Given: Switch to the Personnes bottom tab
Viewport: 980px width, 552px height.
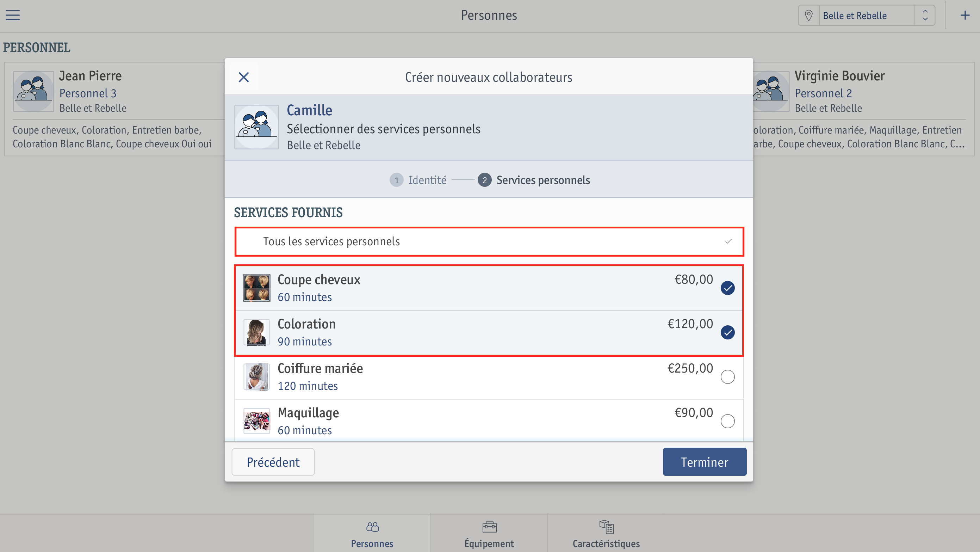Looking at the screenshot, I should point(372,533).
